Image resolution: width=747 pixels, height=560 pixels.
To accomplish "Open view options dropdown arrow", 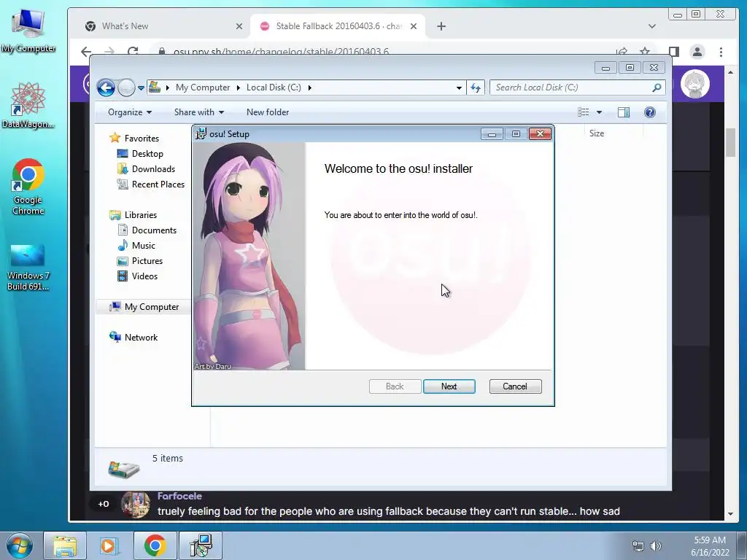I will coord(600,112).
